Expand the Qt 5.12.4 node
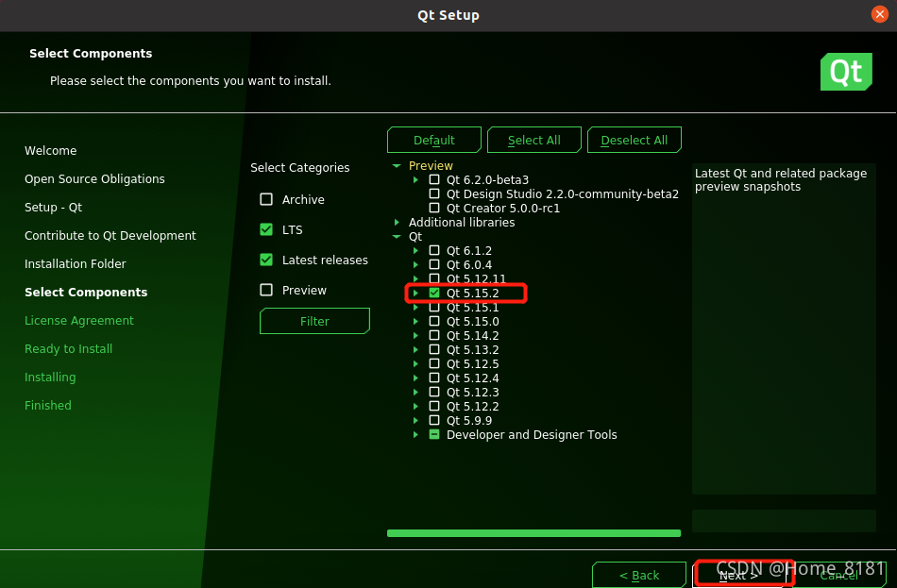The height and width of the screenshot is (588, 897). pyautogui.click(x=415, y=378)
